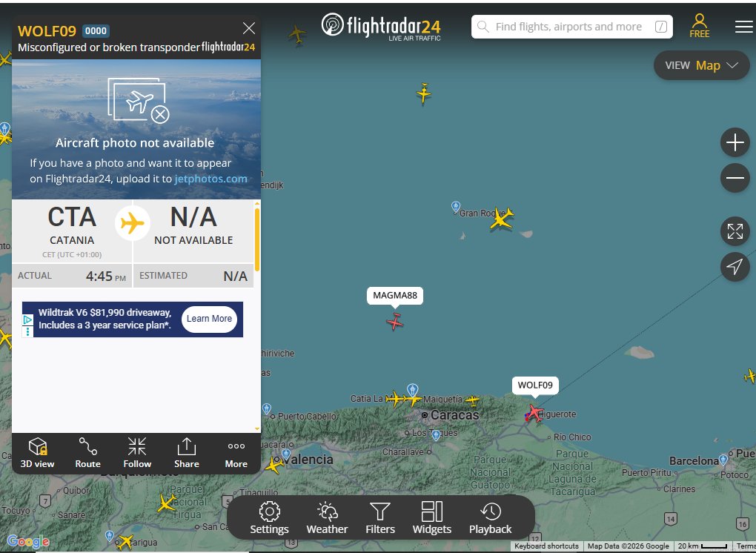
Task: Open the hamburger main menu
Action: 744,27
